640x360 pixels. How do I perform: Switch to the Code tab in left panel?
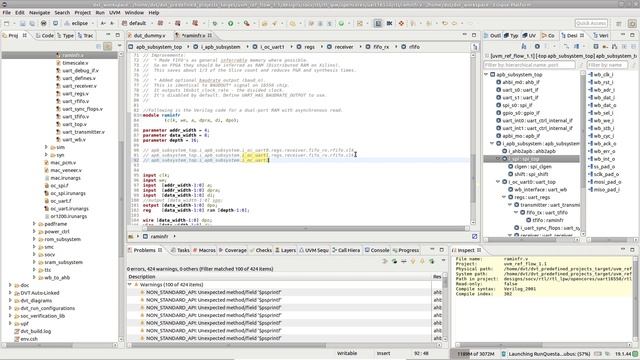44,36
